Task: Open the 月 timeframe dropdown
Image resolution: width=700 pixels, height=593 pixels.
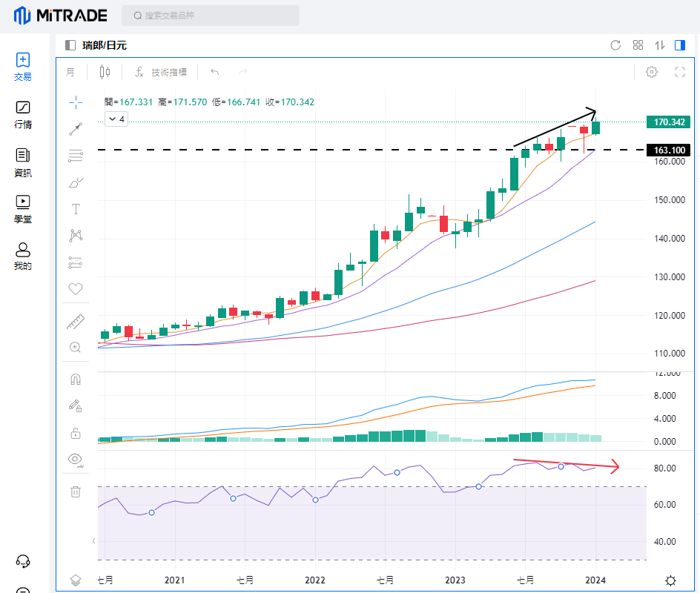Action: point(70,72)
